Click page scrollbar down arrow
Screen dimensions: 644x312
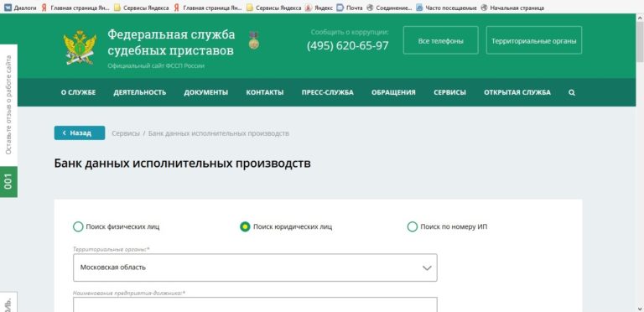(x=640, y=309)
